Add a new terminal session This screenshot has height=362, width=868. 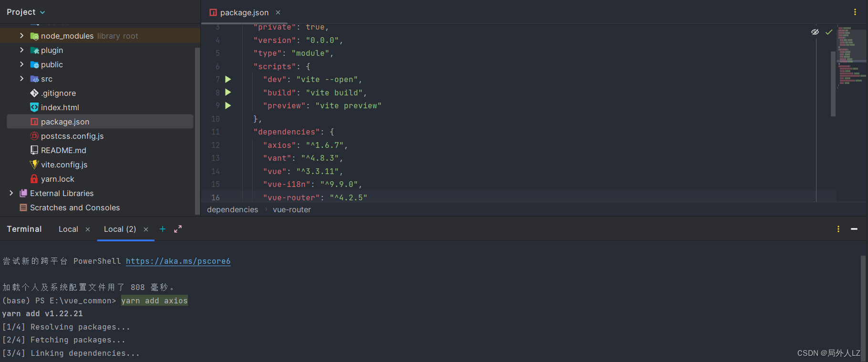coord(163,229)
